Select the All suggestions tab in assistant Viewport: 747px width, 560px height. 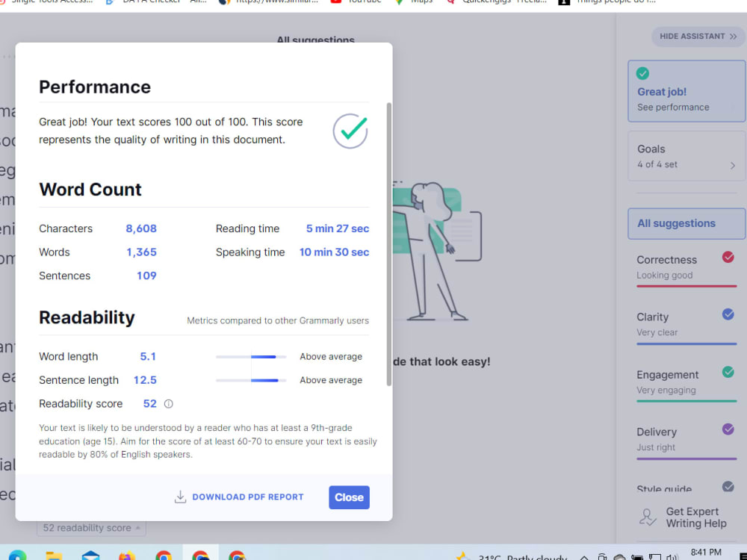(x=686, y=223)
